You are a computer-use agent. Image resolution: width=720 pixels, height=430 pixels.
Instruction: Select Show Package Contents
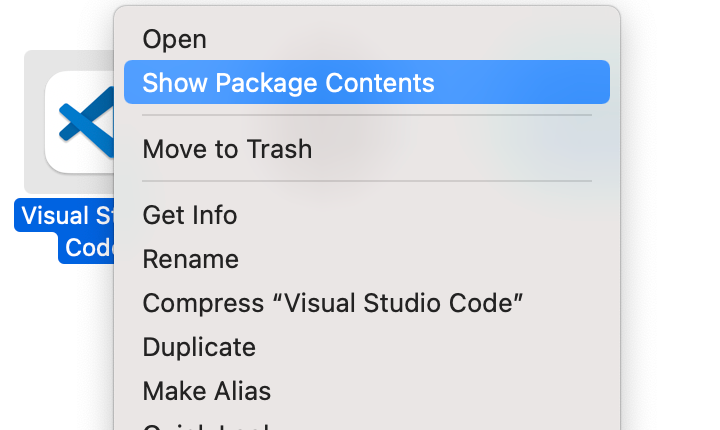point(288,82)
